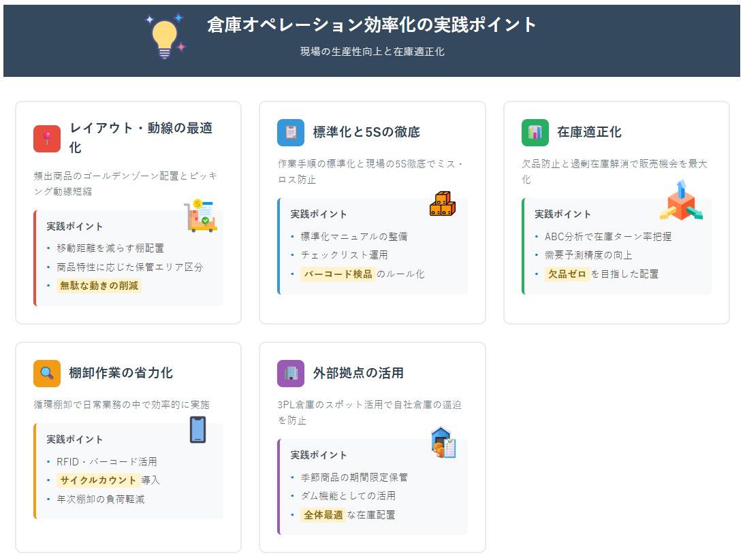Screen dimensions: 745x560
Task: Click the highlighted text 全体最適
Action: point(323,515)
